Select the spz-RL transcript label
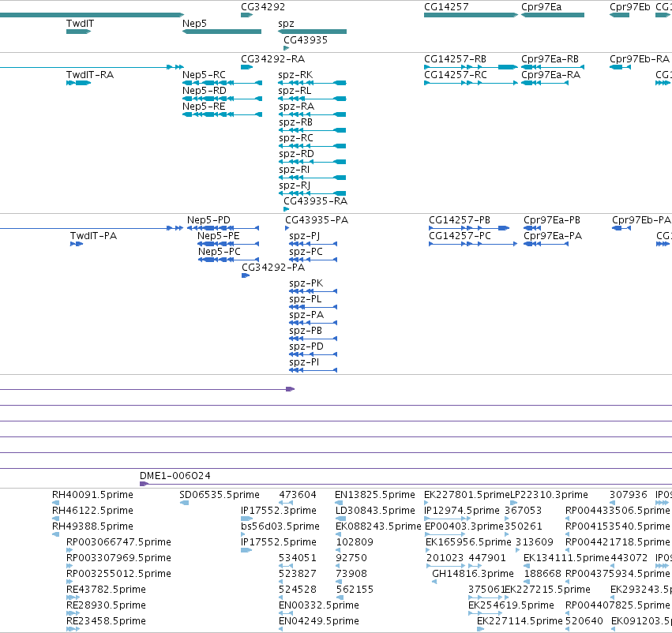Image resolution: width=672 pixels, height=633 pixels. (x=295, y=91)
